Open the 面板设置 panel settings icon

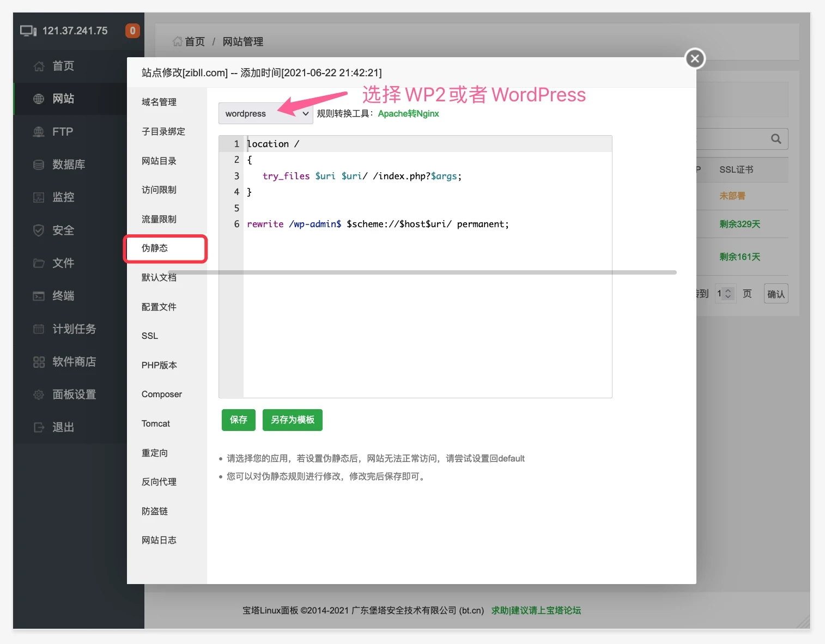point(39,394)
